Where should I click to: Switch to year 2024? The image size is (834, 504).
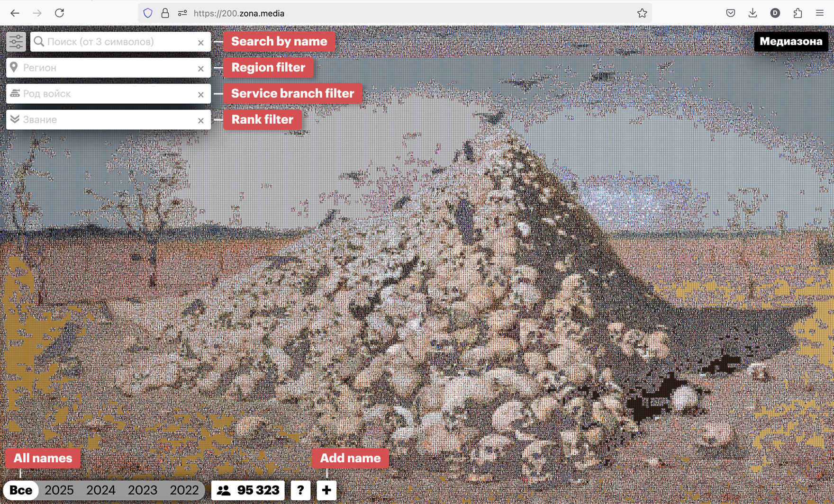coord(101,490)
